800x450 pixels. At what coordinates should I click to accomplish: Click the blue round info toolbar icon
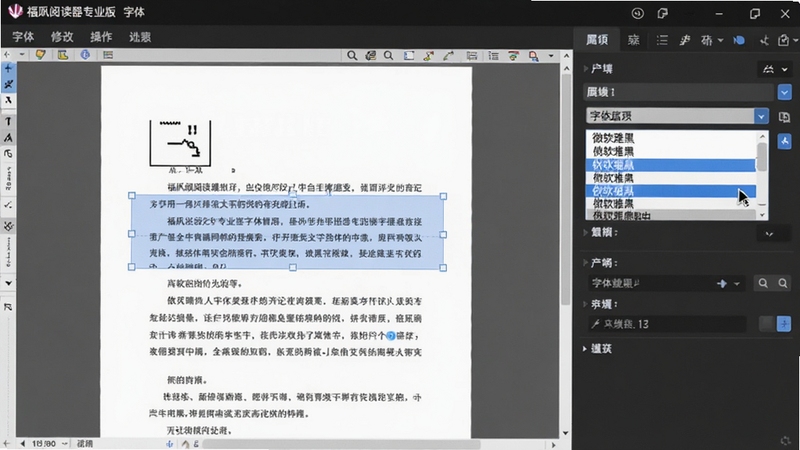85,55
